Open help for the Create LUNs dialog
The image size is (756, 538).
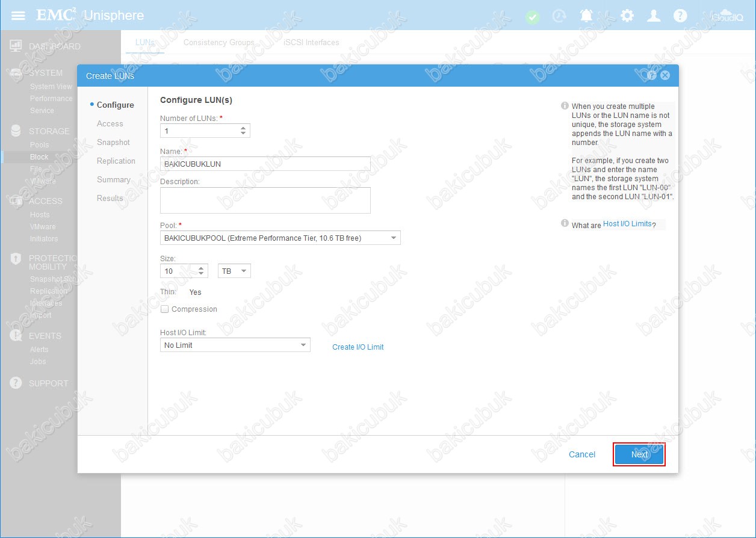click(x=652, y=75)
